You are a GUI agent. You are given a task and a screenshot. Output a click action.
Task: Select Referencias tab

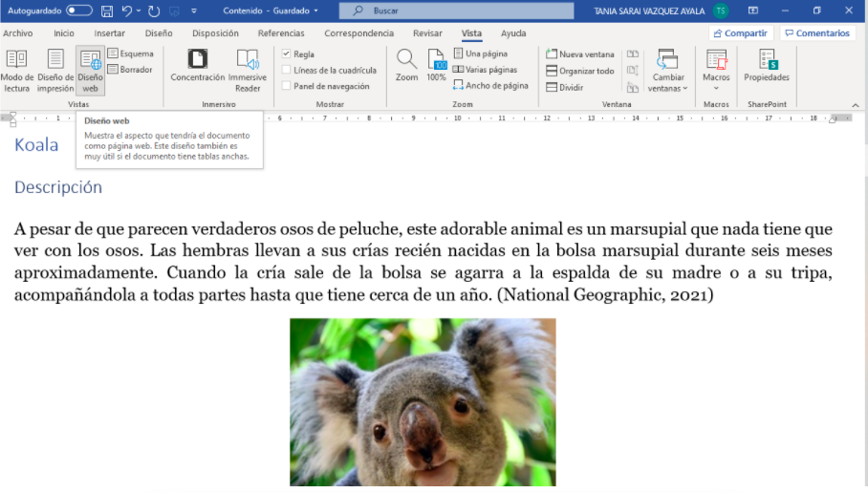point(281,33)
